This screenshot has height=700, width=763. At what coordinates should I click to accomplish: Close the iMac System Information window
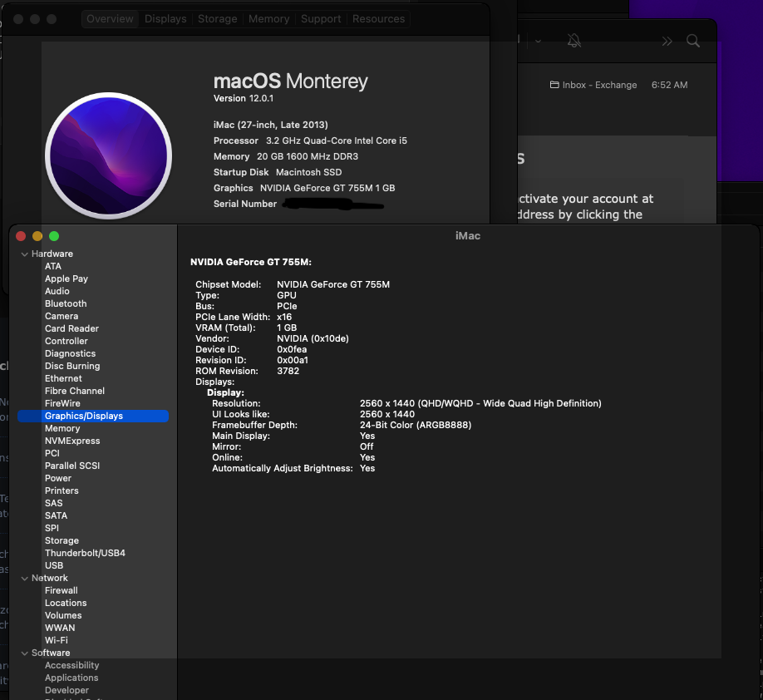[21, 236]
